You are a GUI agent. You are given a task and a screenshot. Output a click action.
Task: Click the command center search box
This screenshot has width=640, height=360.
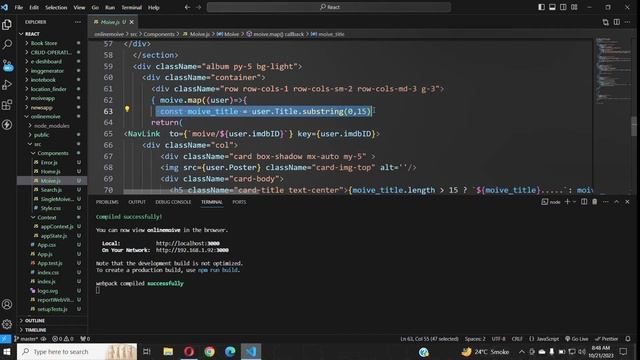tap(329, 7)
